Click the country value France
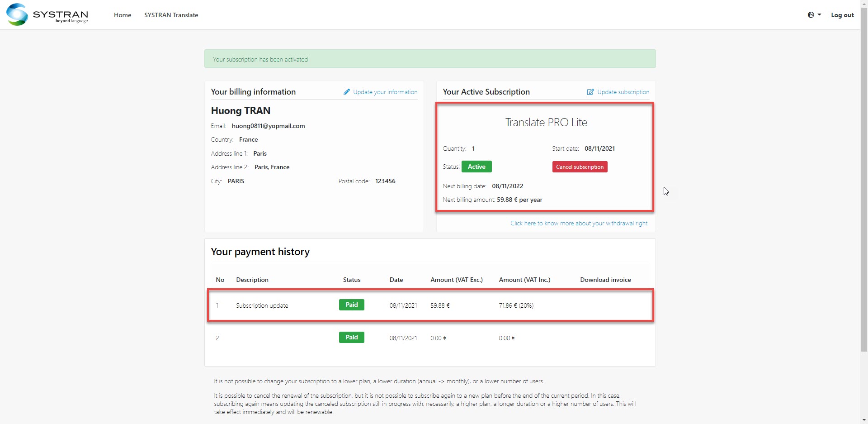This screenshot has height=424, width=868. point(249,139)
